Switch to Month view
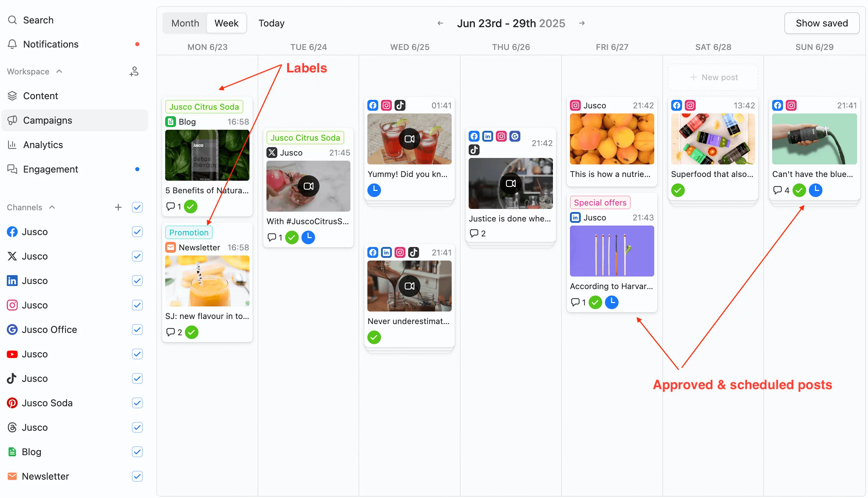 coord(185,23)
